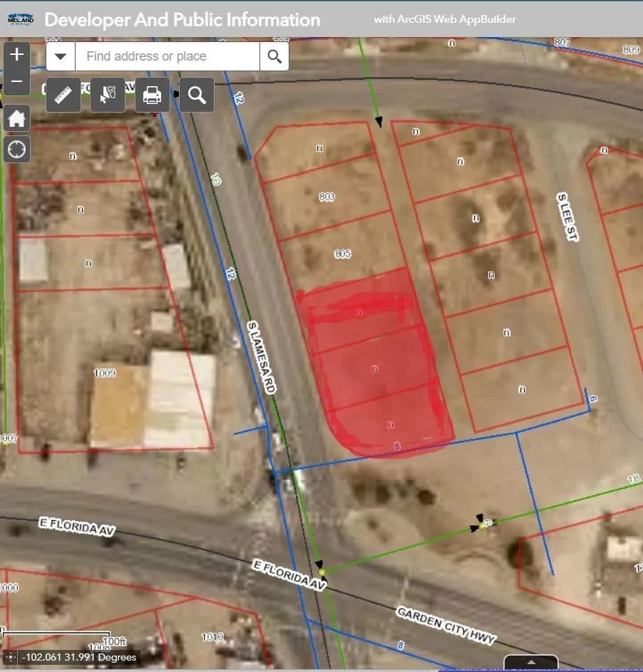Screen dimensions: 643x672
Task: Select parcel labeled 1009
Action: point(105,373)
